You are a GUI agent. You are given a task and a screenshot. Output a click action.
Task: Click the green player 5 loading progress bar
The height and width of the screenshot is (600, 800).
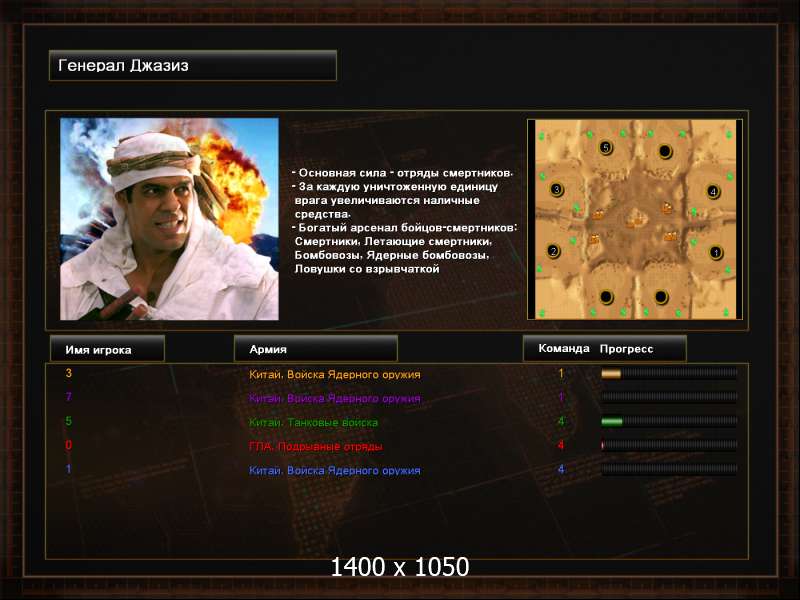[669, 421]
